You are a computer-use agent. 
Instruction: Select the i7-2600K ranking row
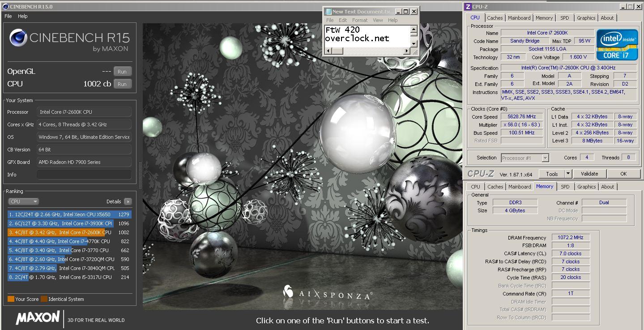pyautogui.click(x=70, y=232)
